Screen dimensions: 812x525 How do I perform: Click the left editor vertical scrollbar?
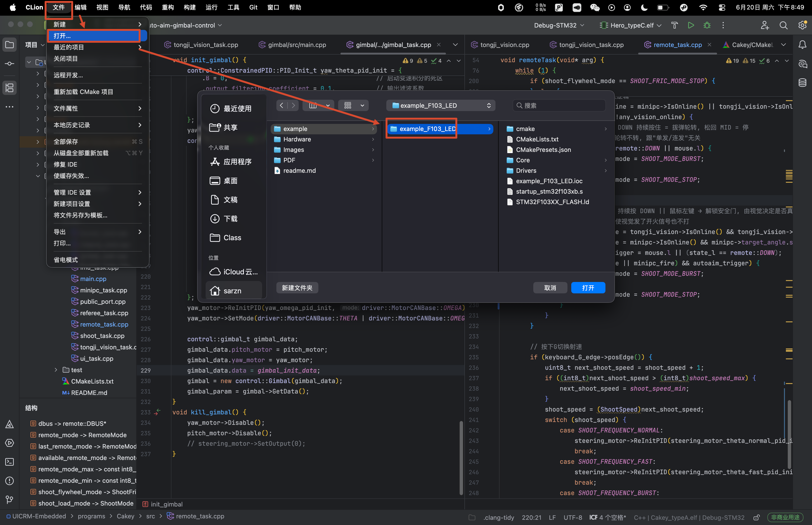point(461,458)
